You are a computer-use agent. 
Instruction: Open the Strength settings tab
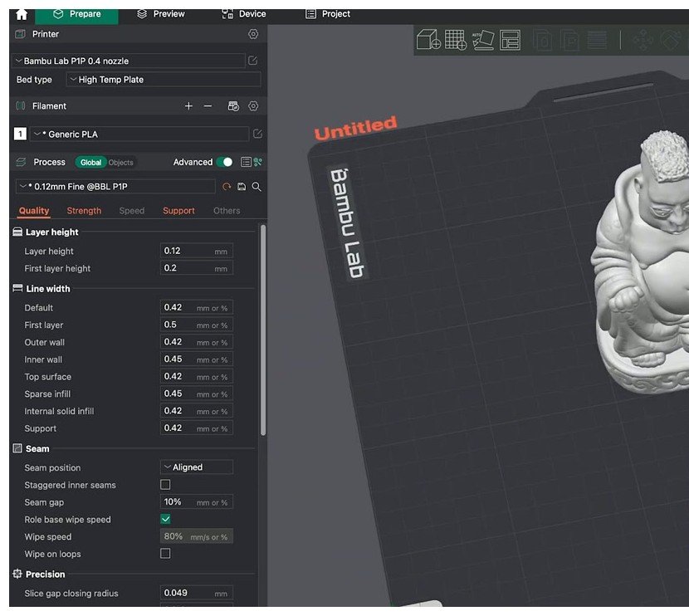tap(84, 211)
